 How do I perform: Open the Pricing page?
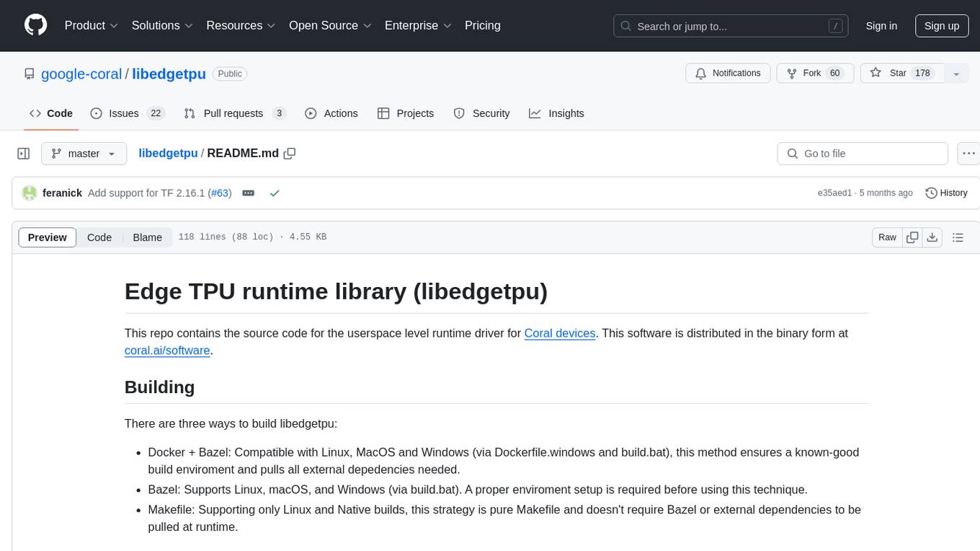click(x=483, y=25)
